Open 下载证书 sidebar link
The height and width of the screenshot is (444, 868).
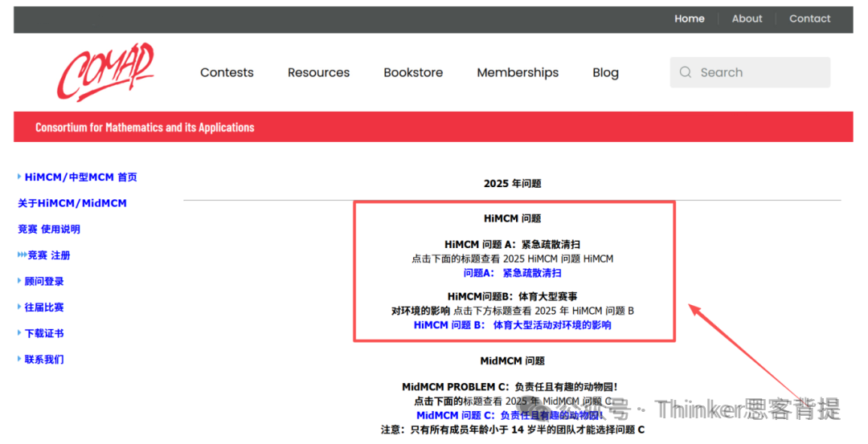[x=44, y=333]
